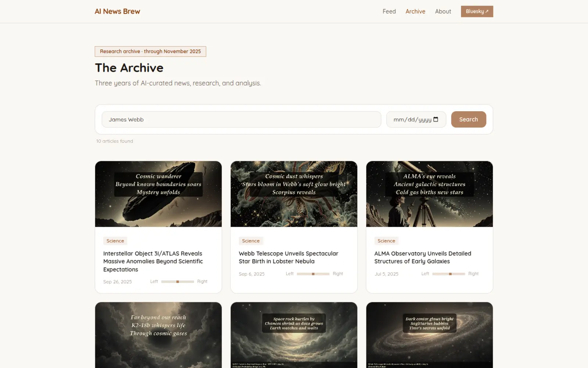Image resolution: width=588 pixels, height=368 pixels.
Task: Open the Archive nav link
Action: pyautogui.click(x=415, y=11)
